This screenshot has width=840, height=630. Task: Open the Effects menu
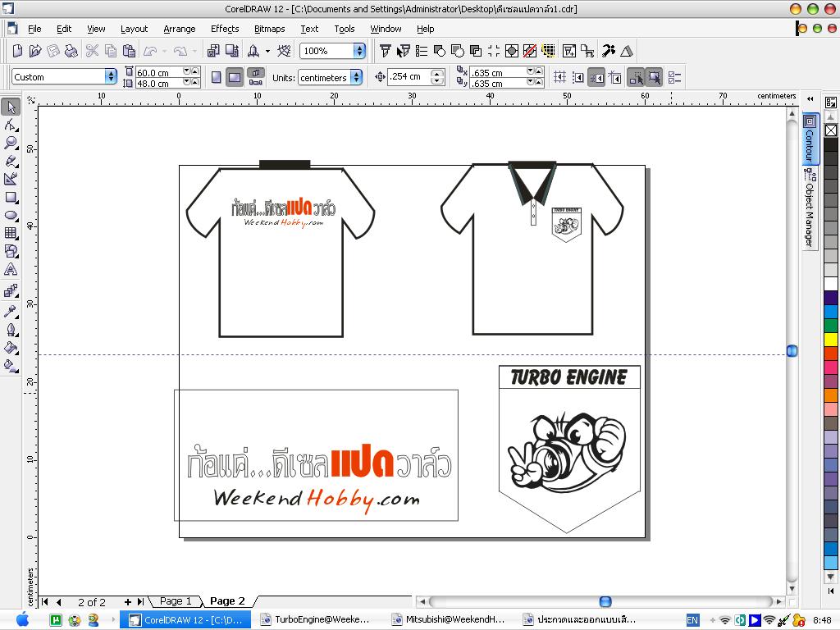(x=224, y=29)
